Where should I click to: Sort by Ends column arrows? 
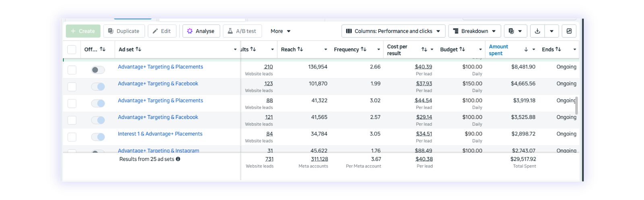point(558,49)
